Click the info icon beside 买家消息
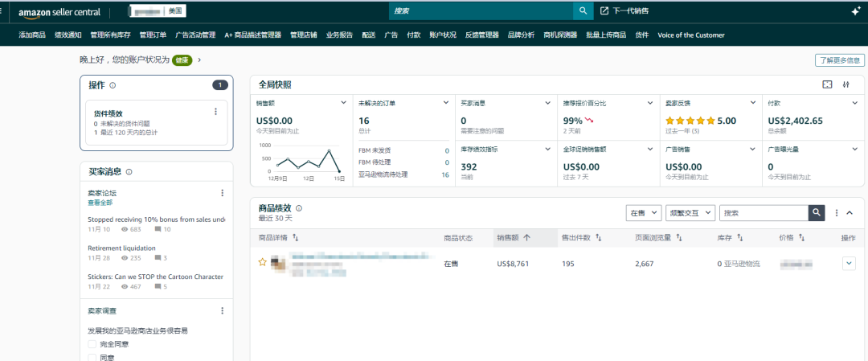This screenshot has height=361, width=868. pos(129,171)
